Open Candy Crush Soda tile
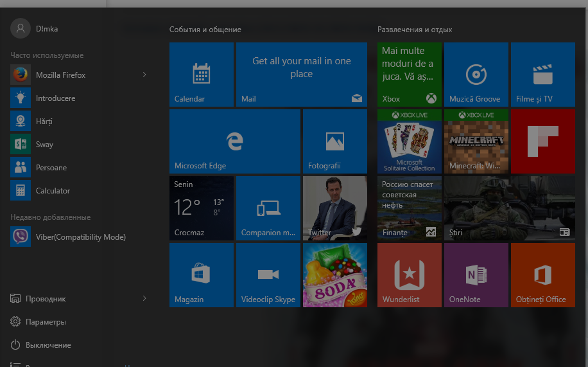Screen dimensions: 588x367 [335, 275]
